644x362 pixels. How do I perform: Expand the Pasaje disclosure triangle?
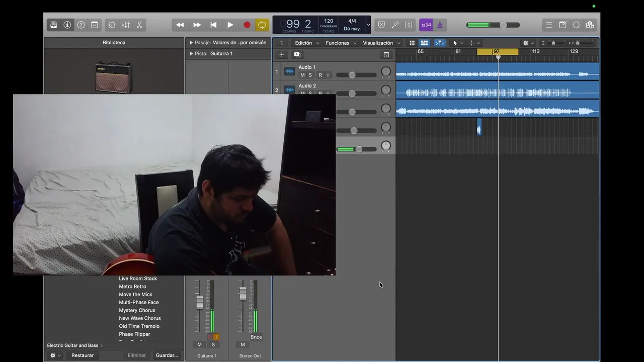click(191, 43)
